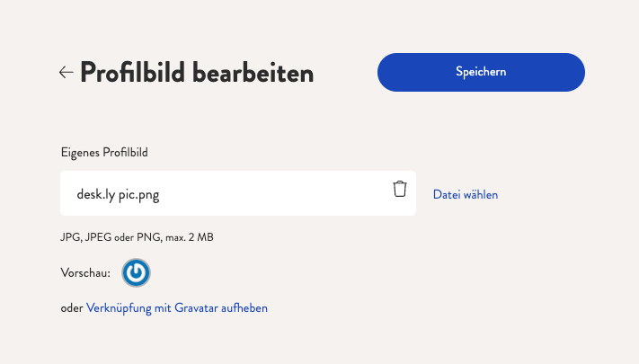Click the word oder before Gravatar link
Viewport: 639px width, 364px height.
[72, 308]
